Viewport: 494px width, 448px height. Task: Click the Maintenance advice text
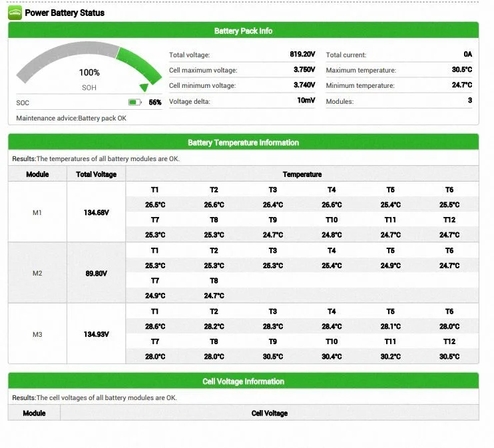(71, 118)
